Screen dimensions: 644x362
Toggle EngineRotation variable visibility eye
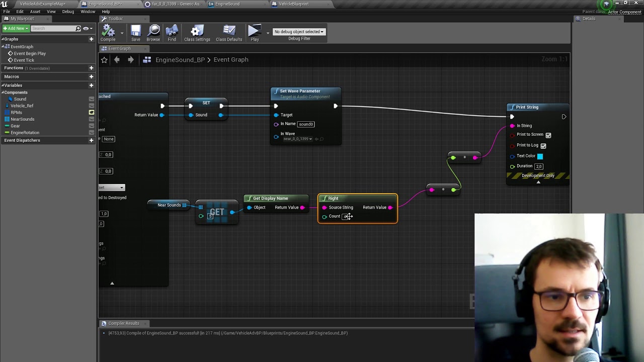coord(91,133)
